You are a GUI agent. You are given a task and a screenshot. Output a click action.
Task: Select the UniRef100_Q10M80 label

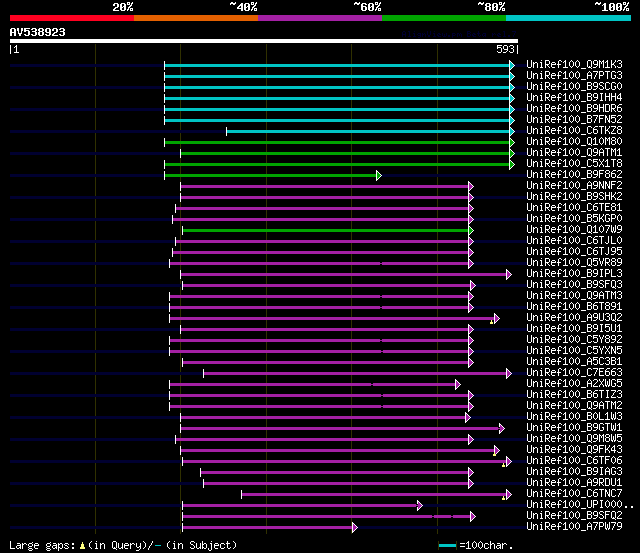point(574,142)
